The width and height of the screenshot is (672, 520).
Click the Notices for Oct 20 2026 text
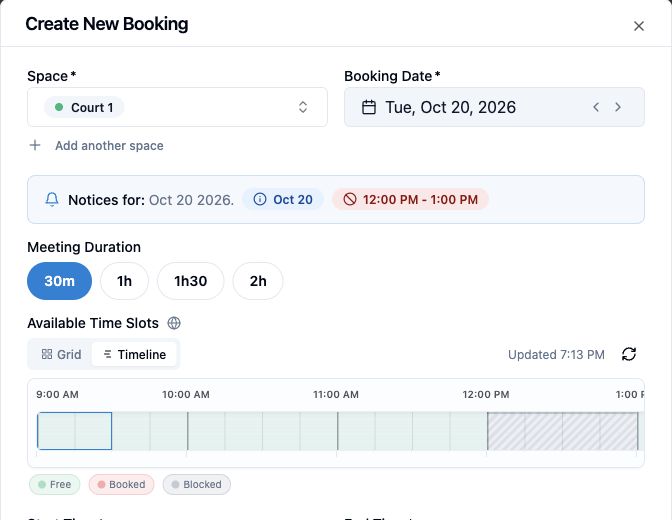coord(151,200)
